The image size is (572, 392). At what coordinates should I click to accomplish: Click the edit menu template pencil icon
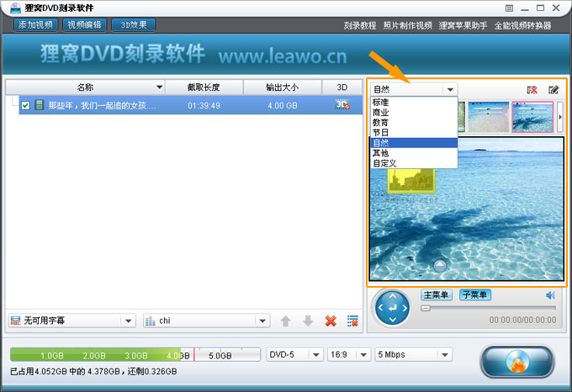click(553, 90)
